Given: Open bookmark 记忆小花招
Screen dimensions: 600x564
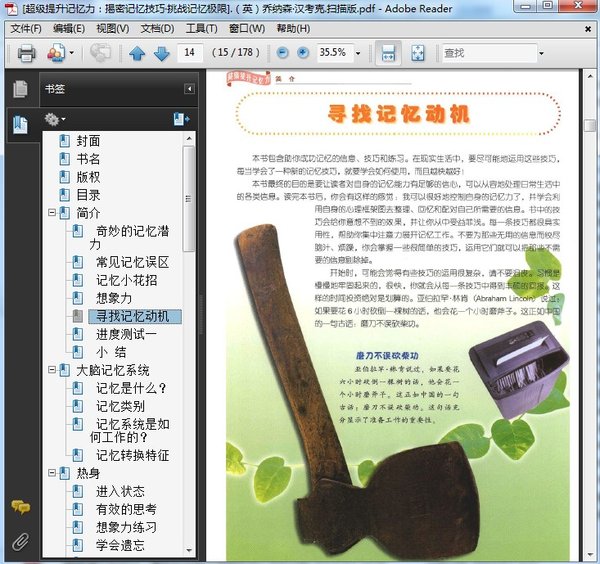Looking at the screenshot, I should [x=126, y=280].
